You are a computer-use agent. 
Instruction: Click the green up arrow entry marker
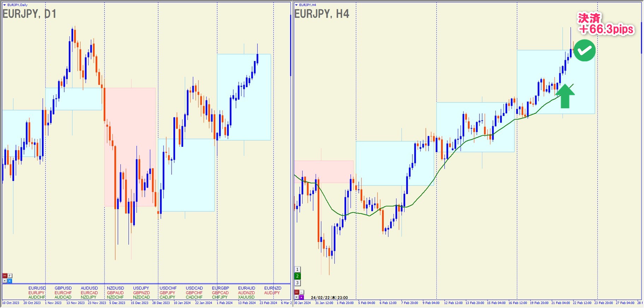(565, 96)
